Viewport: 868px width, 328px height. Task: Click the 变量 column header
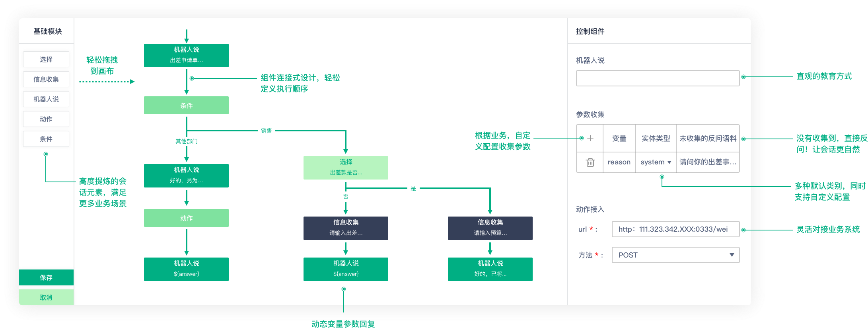pyautogui.click(x=619, y=138)
